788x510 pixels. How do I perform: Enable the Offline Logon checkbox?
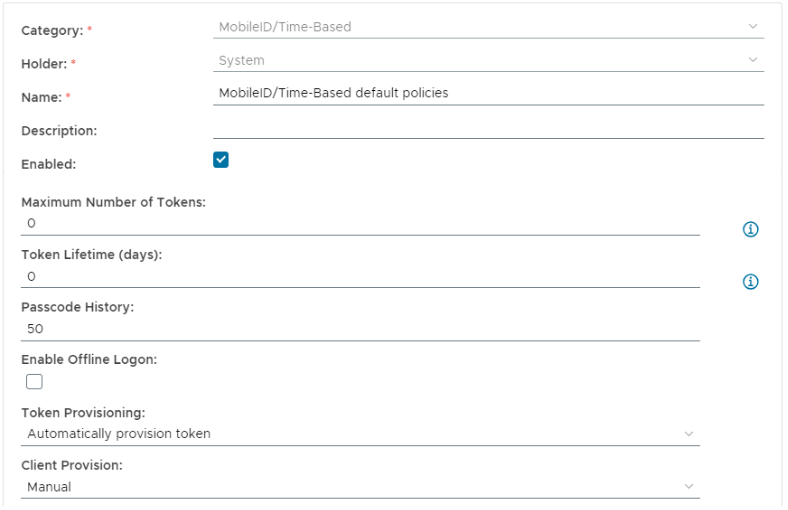coord(35,381)
